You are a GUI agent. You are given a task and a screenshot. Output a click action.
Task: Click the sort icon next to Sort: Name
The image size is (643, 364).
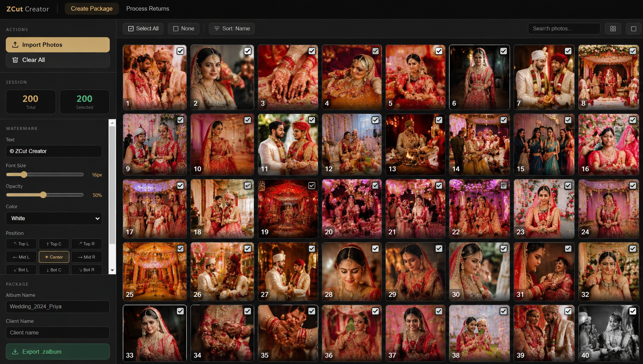217,29
